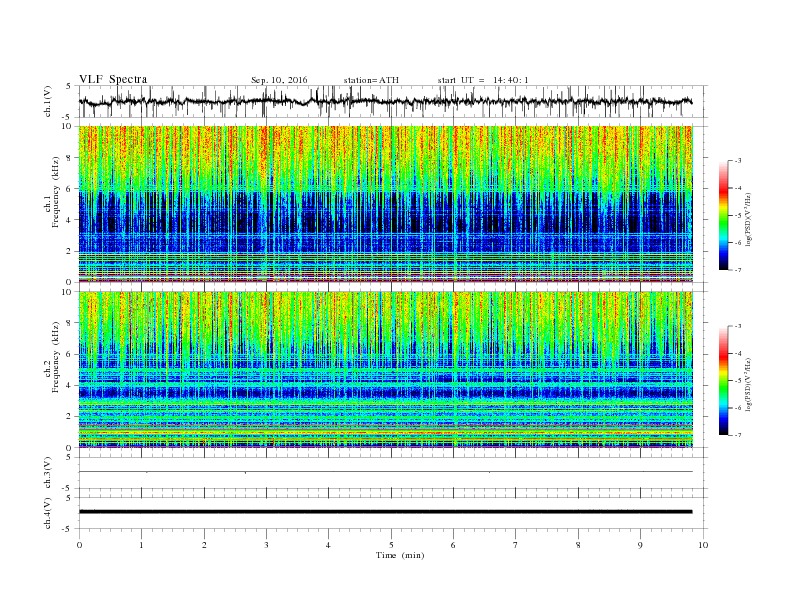This screenshot has height=612, width=792.
Task: Click tick label "6" on the time axis
Action: [x=453, y=545]
